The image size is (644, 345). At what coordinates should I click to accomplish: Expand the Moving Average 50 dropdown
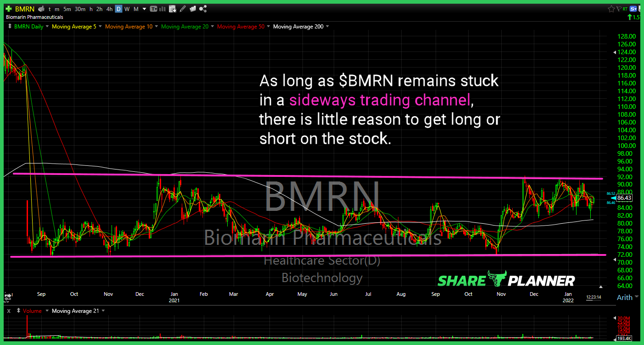click(x=268, y=26)
